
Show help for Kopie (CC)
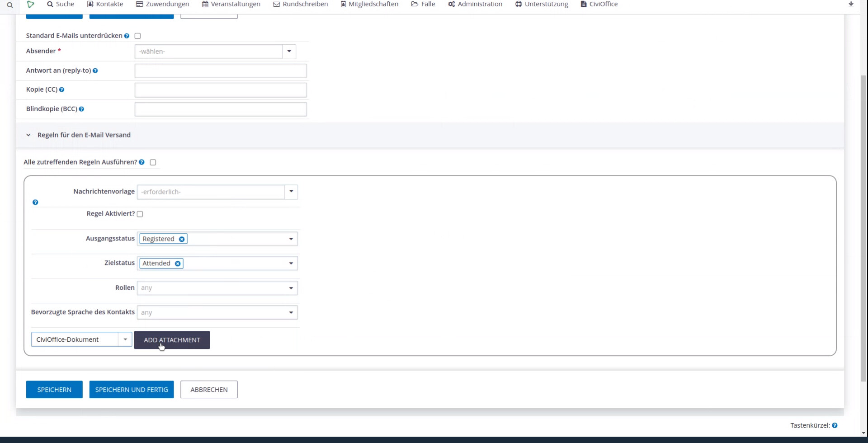click(61, 90)
